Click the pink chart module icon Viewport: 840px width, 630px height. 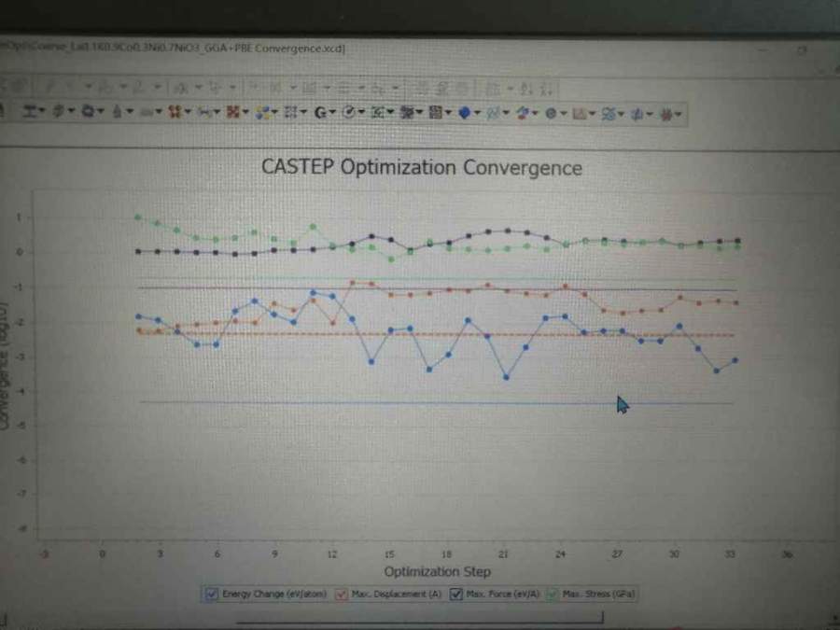pyautogui.click(x=579, y=114)
